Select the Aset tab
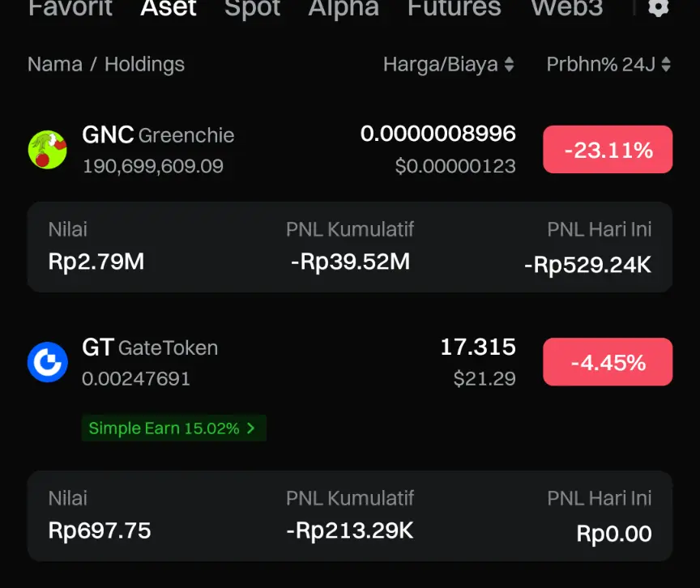 [x=169, y=7]
